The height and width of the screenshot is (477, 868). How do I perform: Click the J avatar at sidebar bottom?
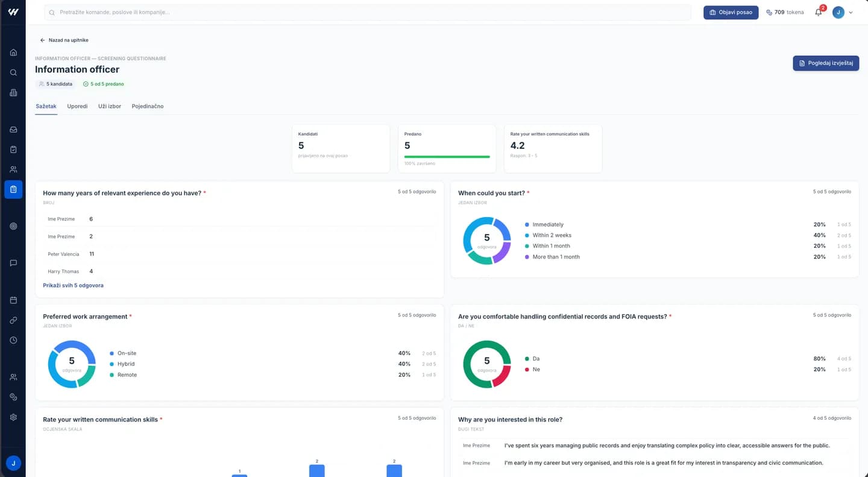tap(13, 463)
